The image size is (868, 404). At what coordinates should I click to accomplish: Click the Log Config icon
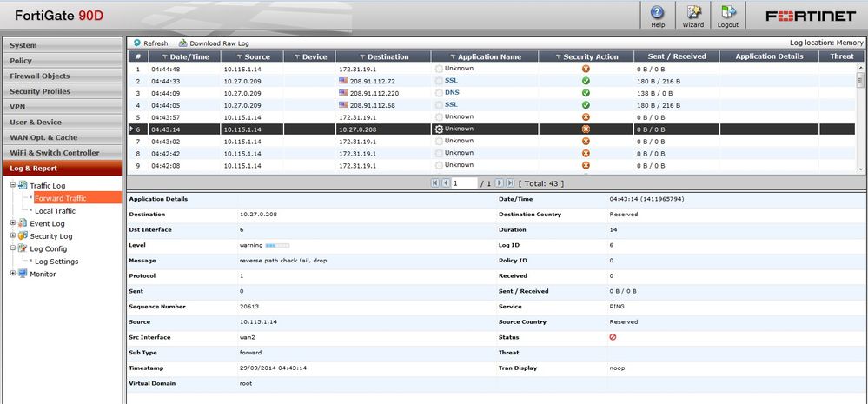(x=23, y=248)
